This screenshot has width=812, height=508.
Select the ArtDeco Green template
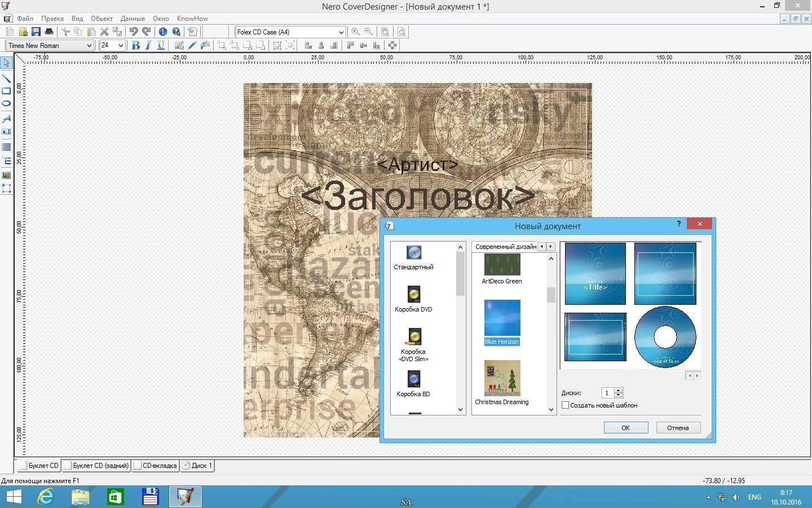[502, 269]
